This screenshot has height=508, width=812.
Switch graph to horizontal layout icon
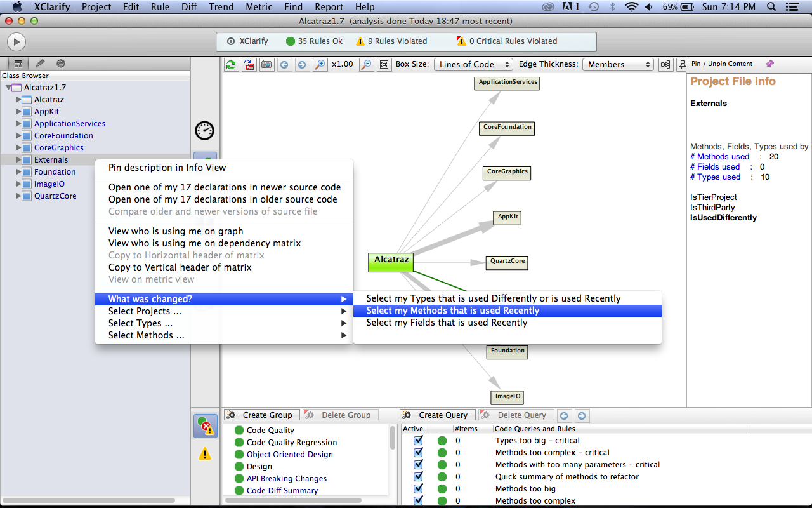pos(665,65)
